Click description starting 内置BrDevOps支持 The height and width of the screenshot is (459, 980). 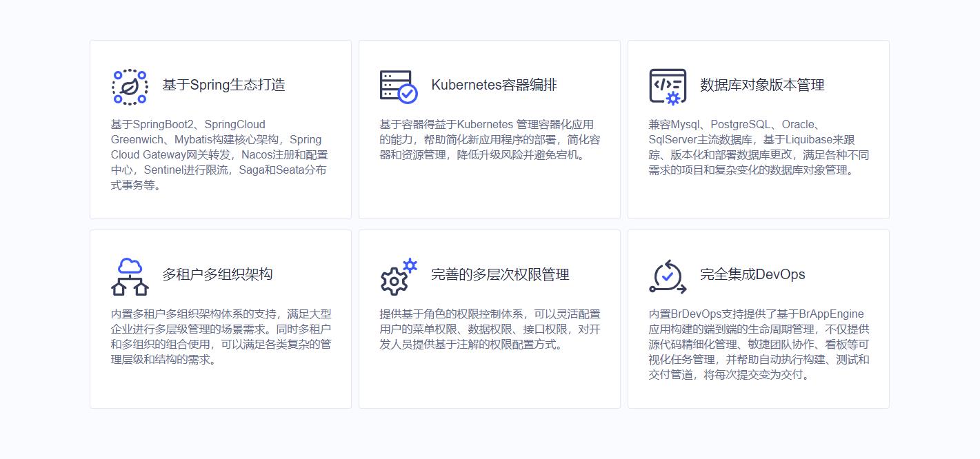point(759,345)
